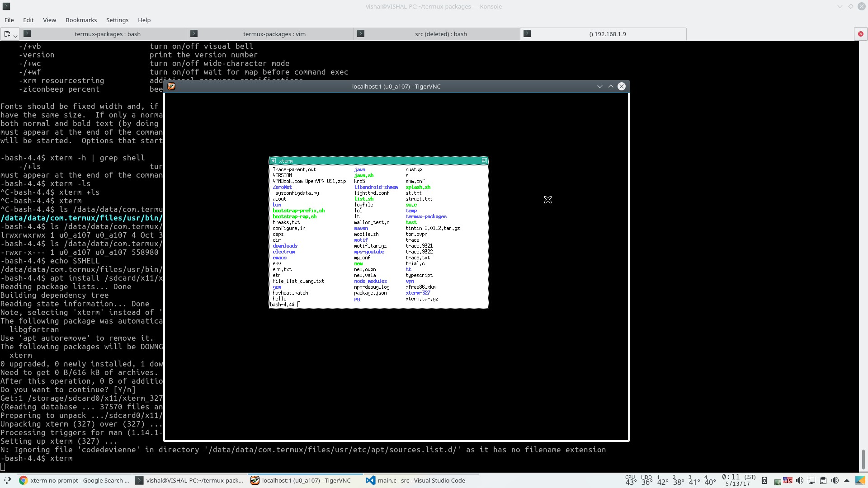The height and width of the screenshot is (488, 868).
Task: Open the network connection tray icon
Action: [811, 480]
